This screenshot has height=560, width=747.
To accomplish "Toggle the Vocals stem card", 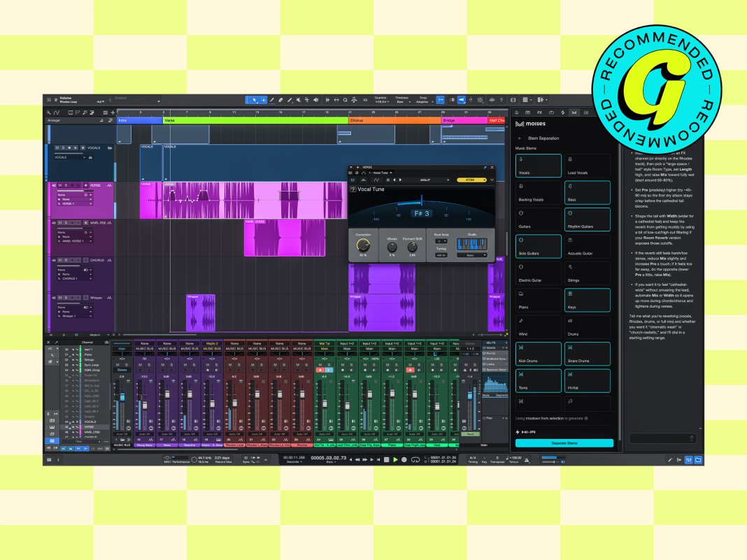I will click(539, 165).
